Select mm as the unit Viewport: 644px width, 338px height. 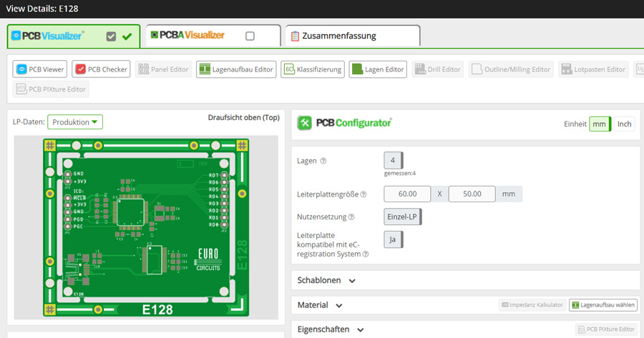pos(600,124)
